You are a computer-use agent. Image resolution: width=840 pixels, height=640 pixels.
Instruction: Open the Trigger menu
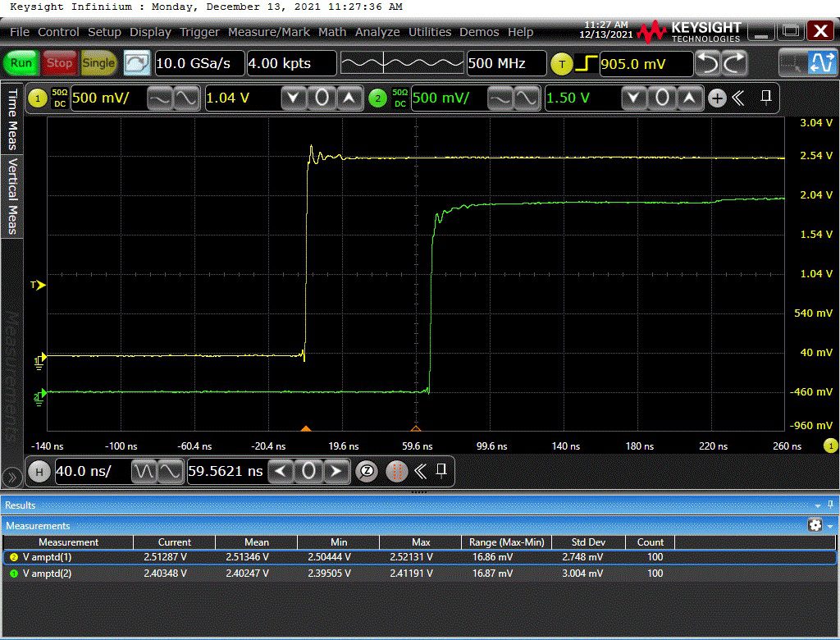pyautogui.click(x=199, y=32)
